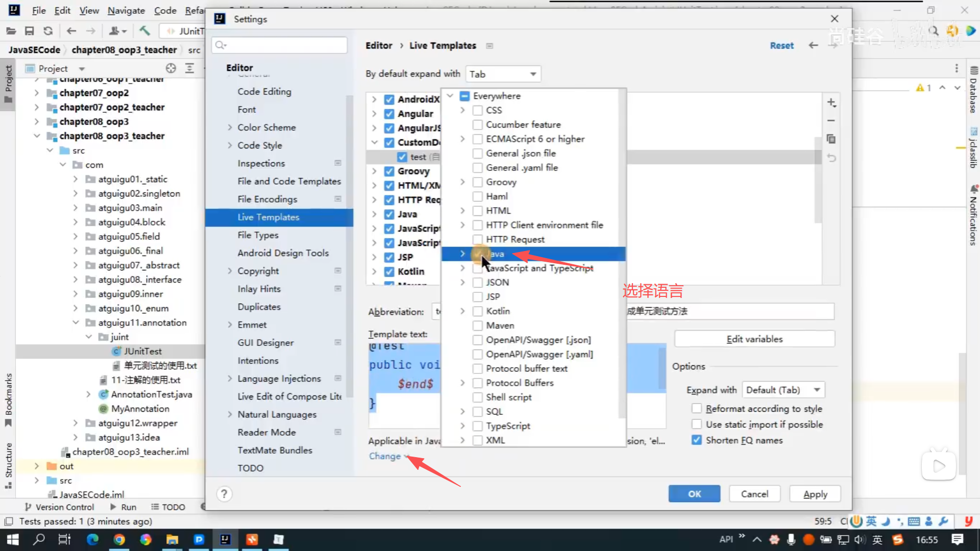
Task: Click the add template plus icon
Action: (x=831, y=103)
